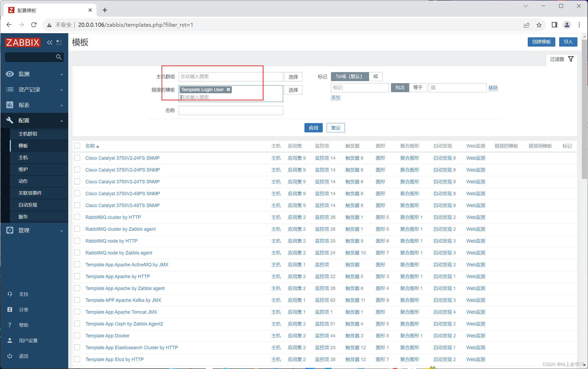Check Cisco Catalyst 3750V2-24FS SNMP row

[x=77, y=158]
